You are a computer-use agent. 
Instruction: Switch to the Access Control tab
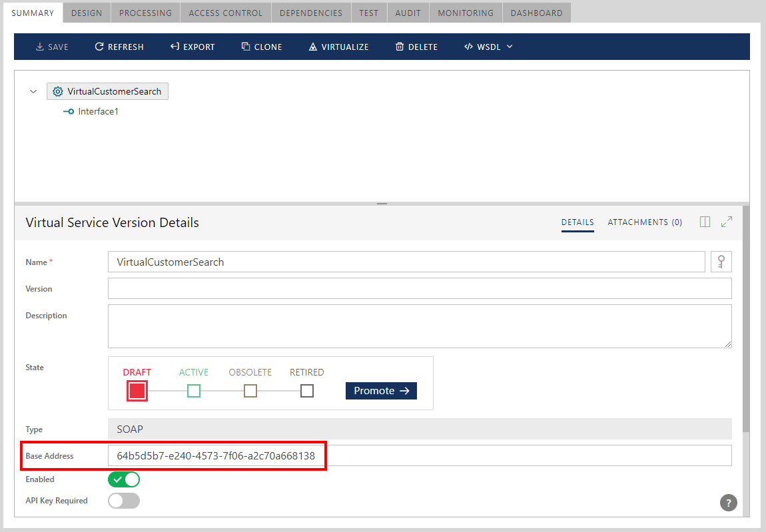pos(226,13)
